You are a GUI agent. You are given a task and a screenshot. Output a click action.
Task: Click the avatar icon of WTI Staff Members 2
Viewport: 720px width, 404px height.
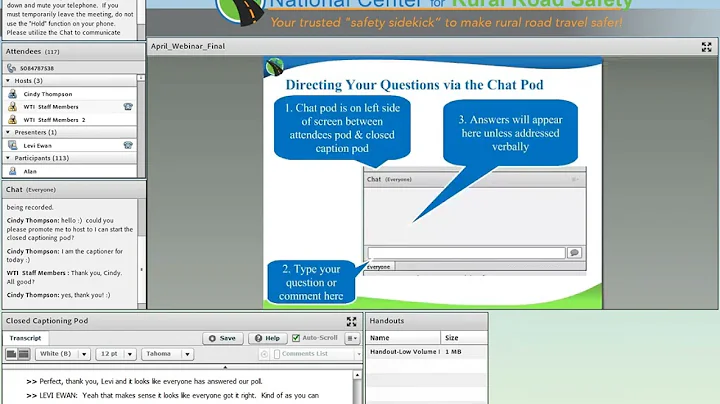point(12,119)
